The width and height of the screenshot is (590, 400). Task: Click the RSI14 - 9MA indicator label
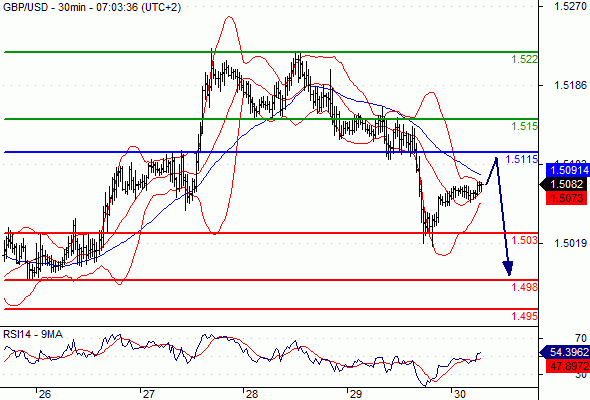click(33, 334)
